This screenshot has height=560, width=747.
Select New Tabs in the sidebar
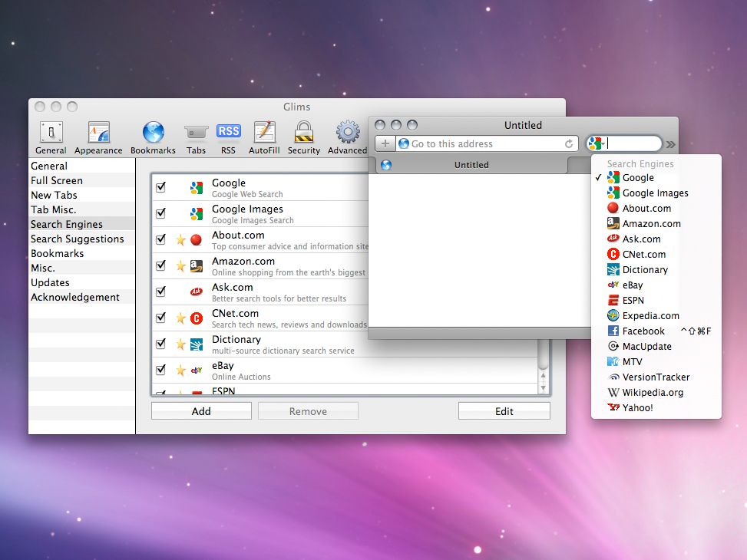[82, 196]
